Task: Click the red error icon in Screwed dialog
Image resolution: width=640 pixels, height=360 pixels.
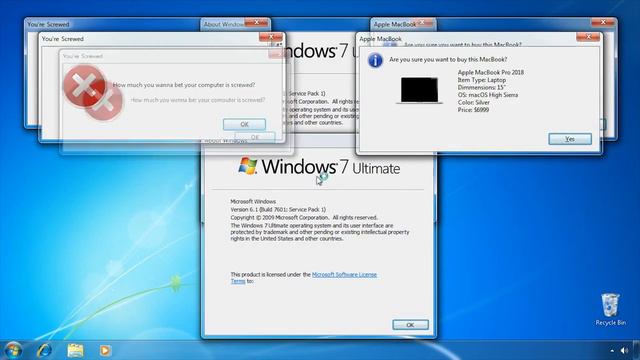Action: point(85,86)
